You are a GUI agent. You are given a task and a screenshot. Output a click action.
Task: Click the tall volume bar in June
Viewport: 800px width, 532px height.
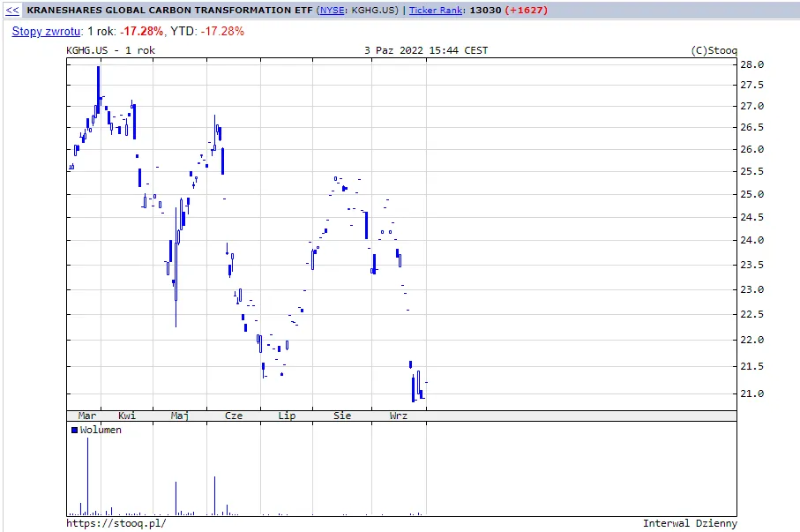click(215, 495)
